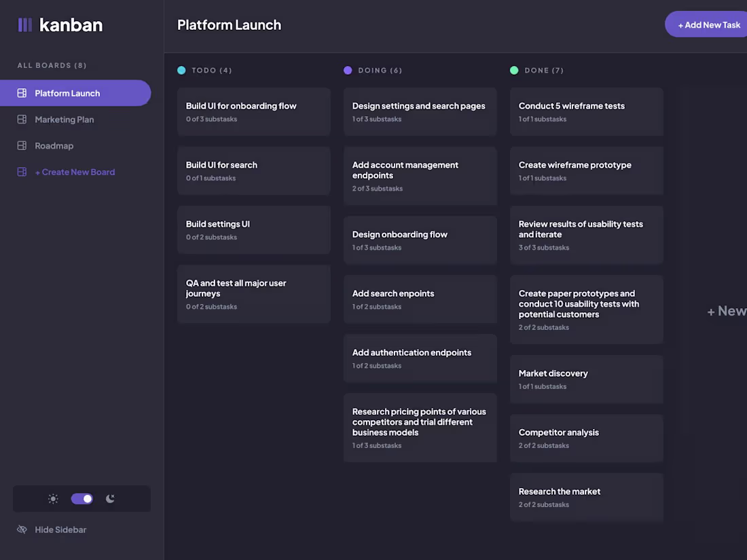Image resolution: width=747 pixels, height=560 pixels.
Task: Click the board icon beside Platform Launch
Action: pos(21,93)
